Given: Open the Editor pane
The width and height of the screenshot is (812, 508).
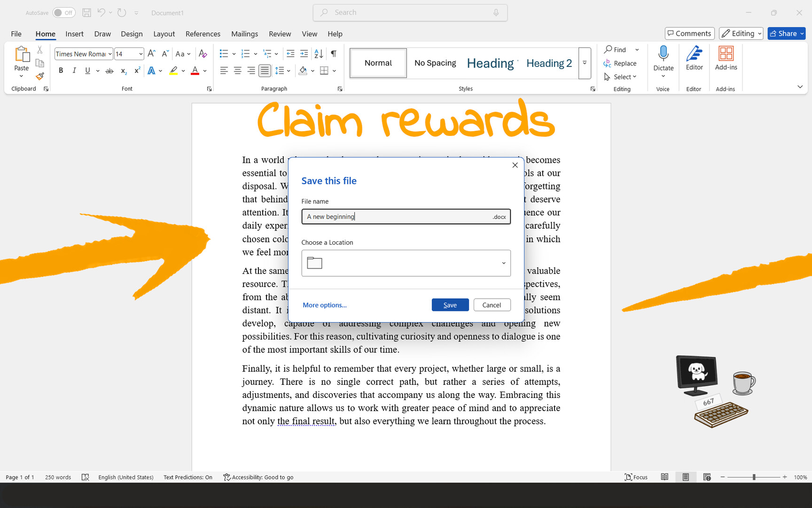Looking at the screenshot, I should pos(694,58).
